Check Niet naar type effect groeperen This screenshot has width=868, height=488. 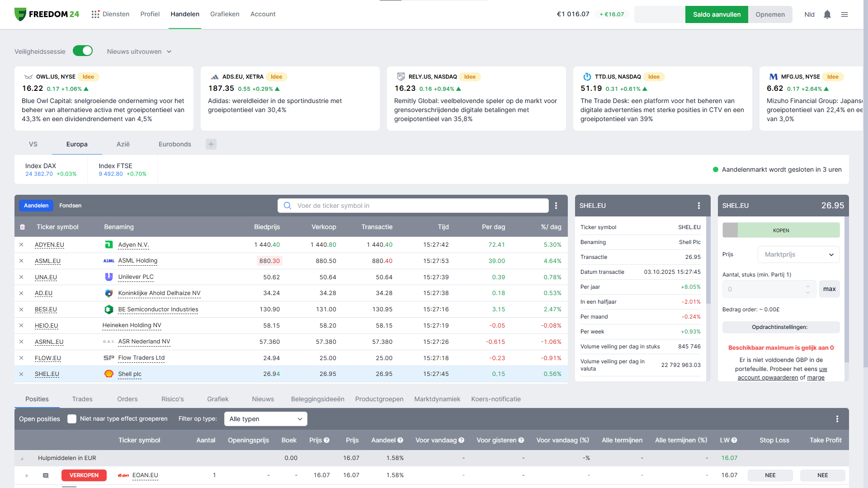coord(72,419)
